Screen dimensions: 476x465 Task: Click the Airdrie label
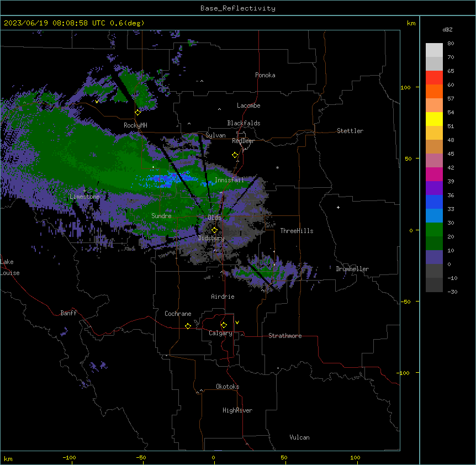pyautogui.click(x=223, y=297)
